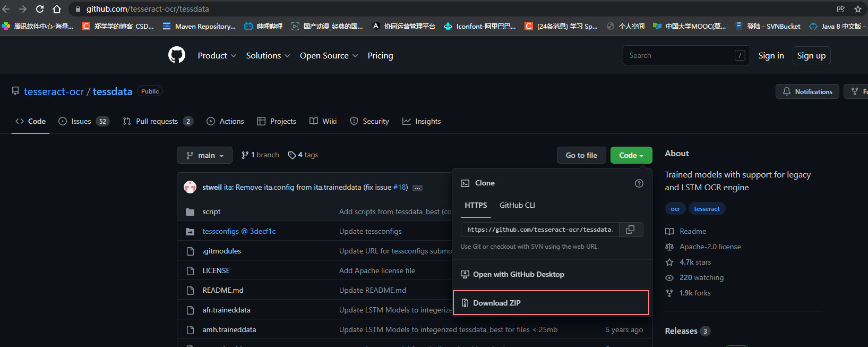Click Open with GitHub Desktop
This screenshot has width=868, height=347.
tap(512, 274)
